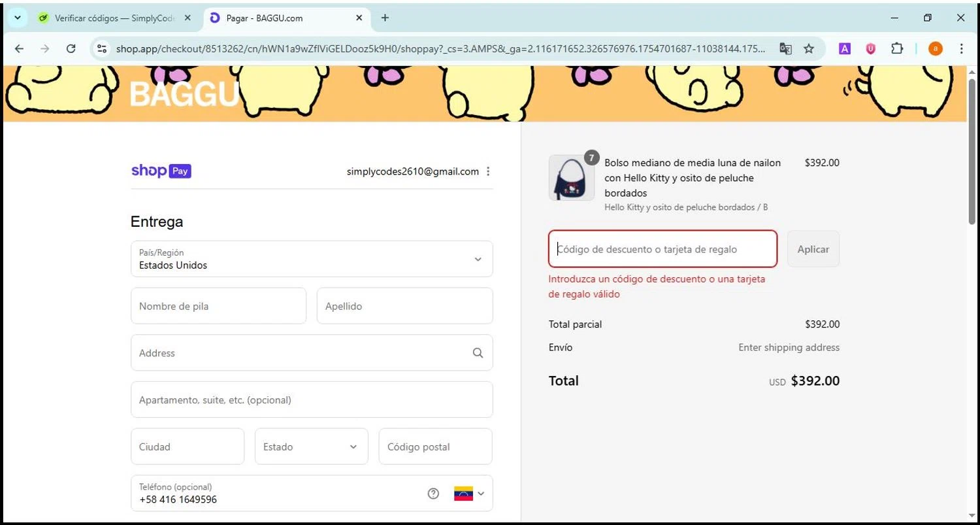Viewport: 980px width, 525px height.
Task: Go forward to next page
Action: 44,48
